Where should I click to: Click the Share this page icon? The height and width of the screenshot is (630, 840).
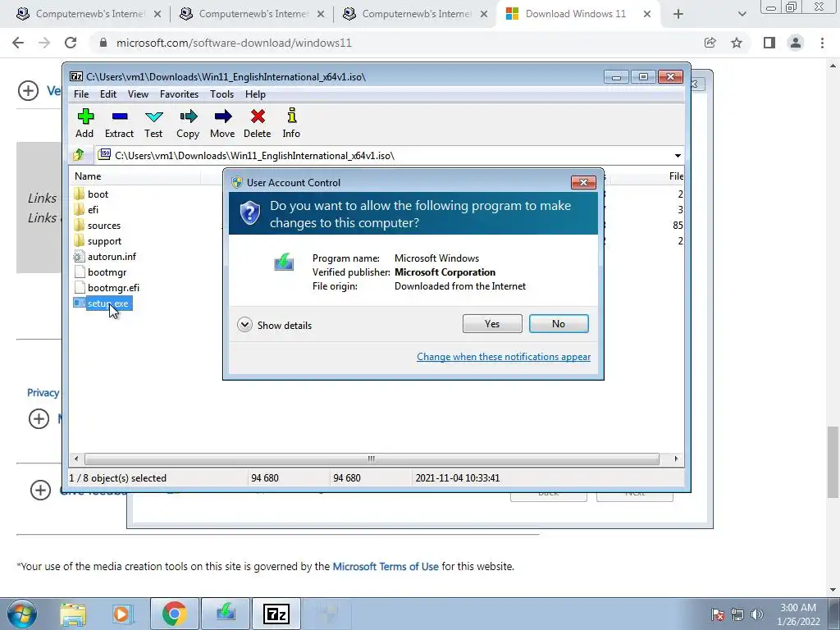[x=710, y=43]
